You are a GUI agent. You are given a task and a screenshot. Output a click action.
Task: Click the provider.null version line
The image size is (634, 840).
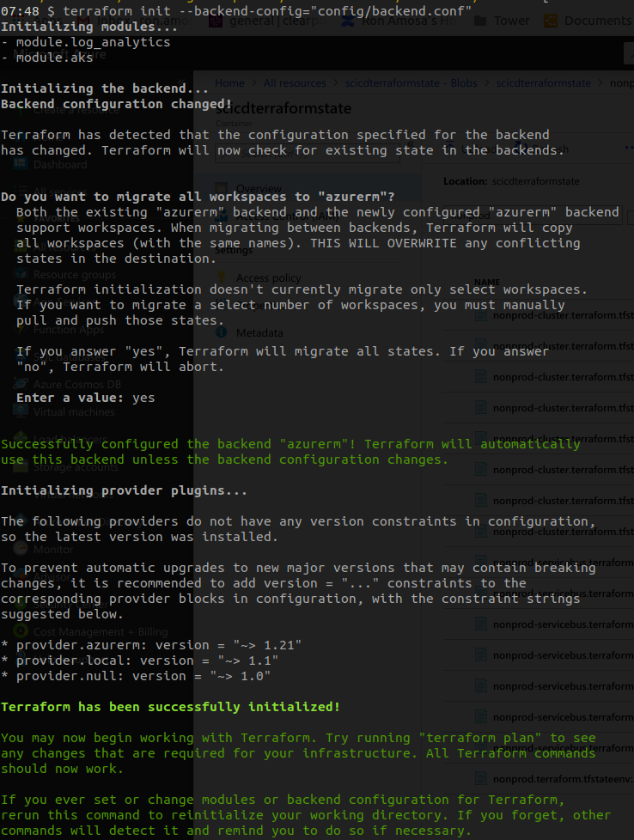(x=136, y=676)
